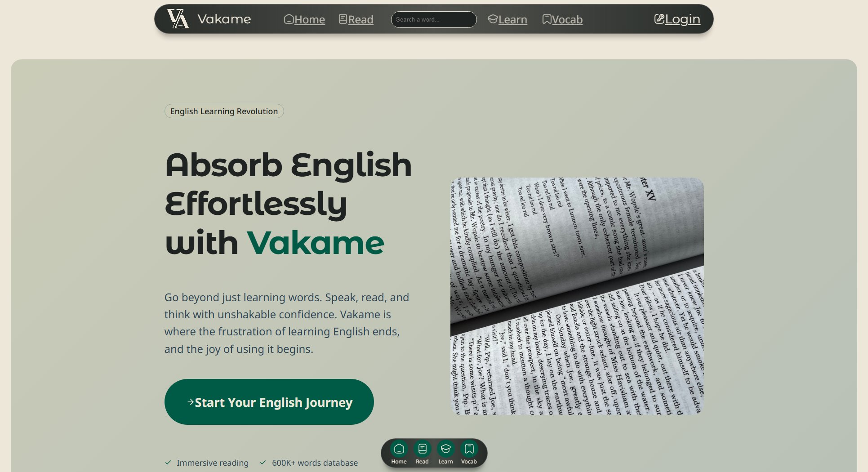The image size is (868, 472).
Task: Click the Vakame brand name in header
Action: tap(224, 19)
